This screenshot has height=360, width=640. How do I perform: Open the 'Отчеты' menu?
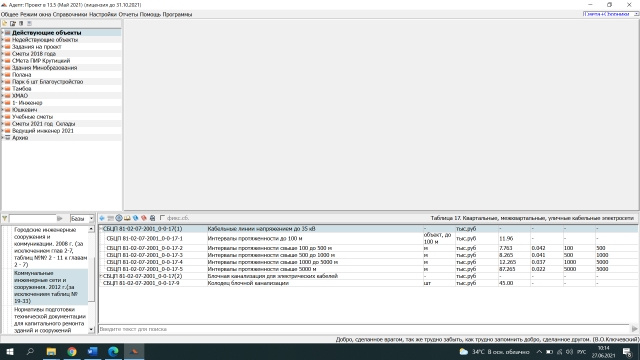tap(128, 14)
